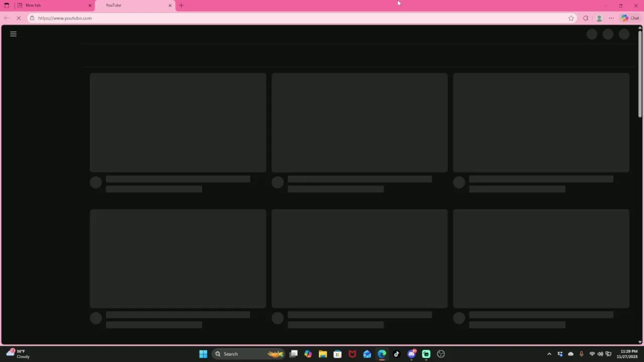This screenshot has width=644, height=362.
Task: Open volume speaker tray icon
Action: pyautogui.click(x=600, y=354)
